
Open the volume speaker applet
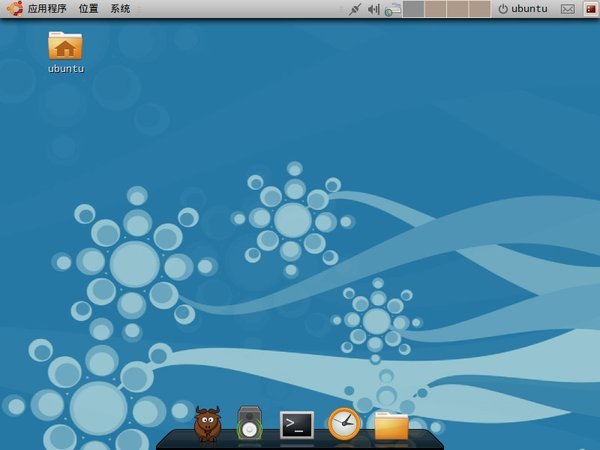[373, 9]
